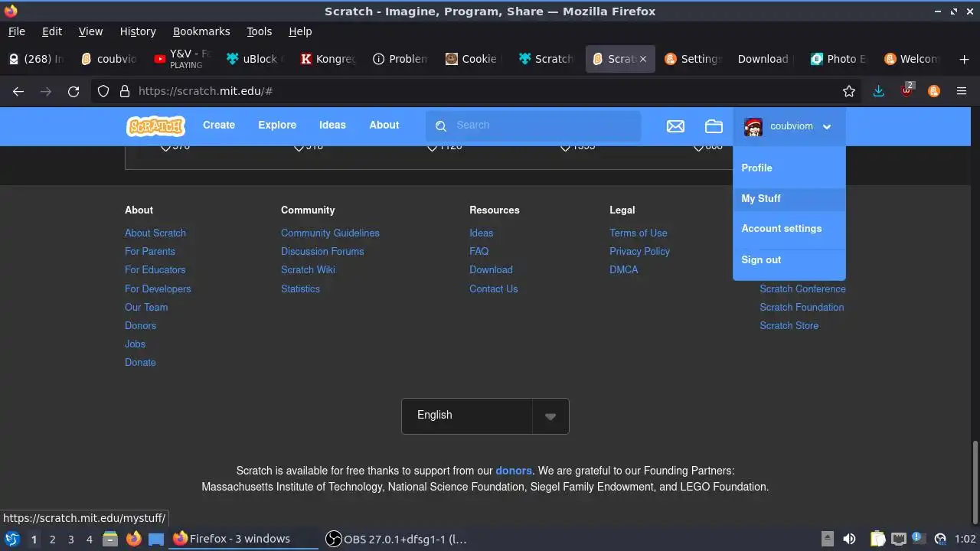Click the Firefox - 3 windows taskbar button

pyautogui.click(x=243, y=539)
